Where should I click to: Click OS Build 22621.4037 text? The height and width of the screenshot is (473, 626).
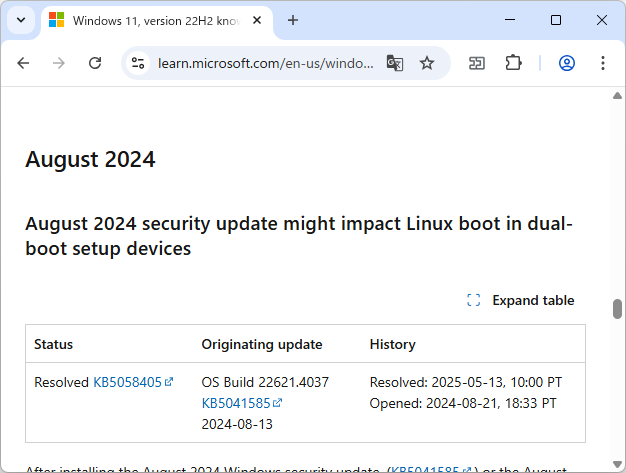[265, 382]
